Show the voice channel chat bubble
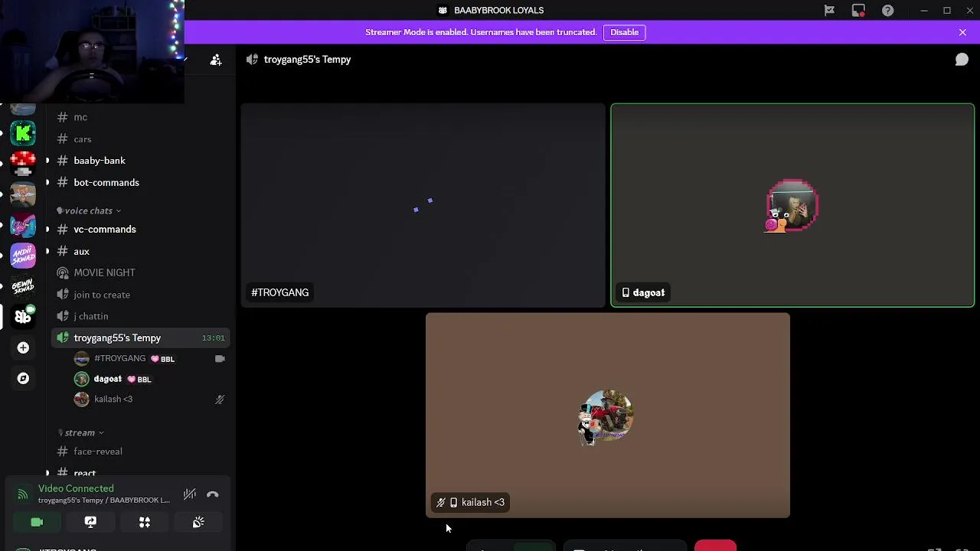Viewport: 980px width, 551px height. (x=962, y=59)
